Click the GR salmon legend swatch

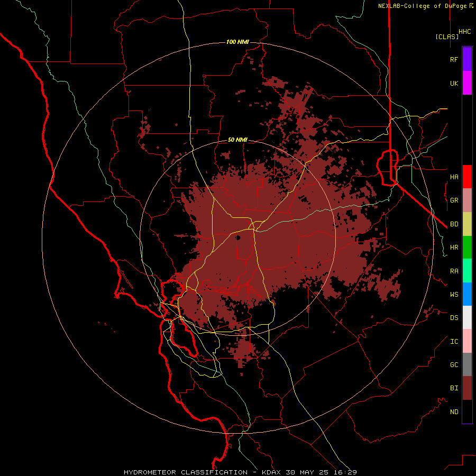coord(467,200)
